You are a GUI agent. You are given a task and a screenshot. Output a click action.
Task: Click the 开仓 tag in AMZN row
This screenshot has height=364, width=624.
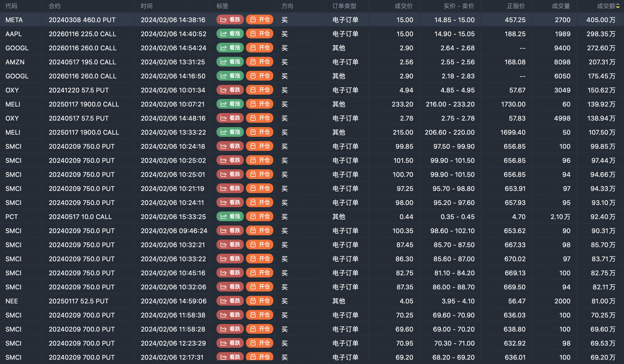tap(260, 62)
